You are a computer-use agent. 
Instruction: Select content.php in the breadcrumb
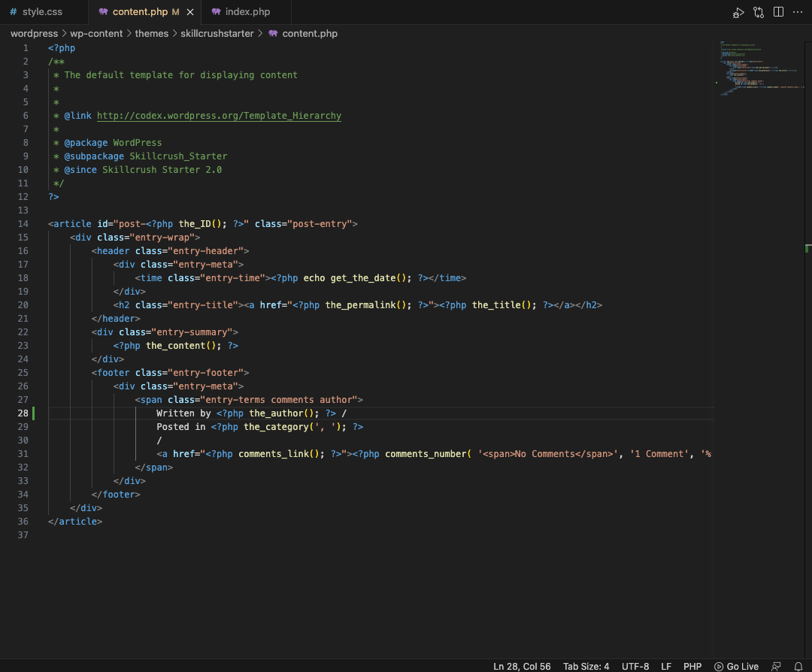(310, 33)
